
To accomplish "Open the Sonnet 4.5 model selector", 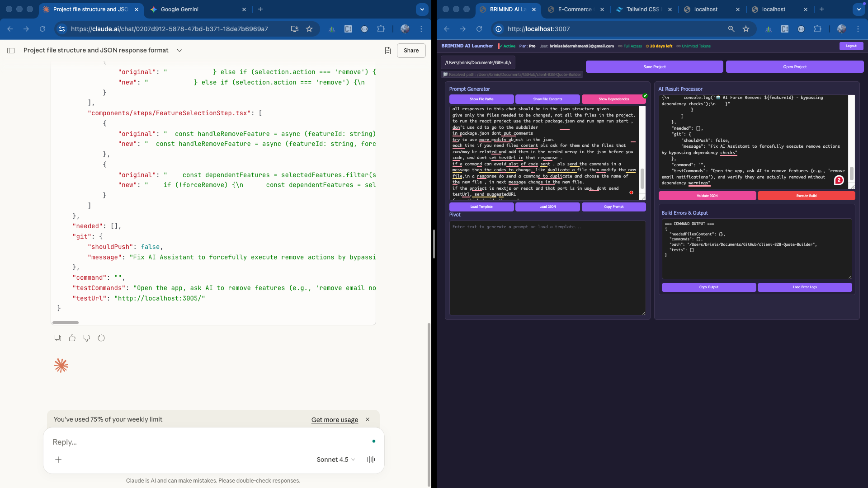I will coord(335,460).
